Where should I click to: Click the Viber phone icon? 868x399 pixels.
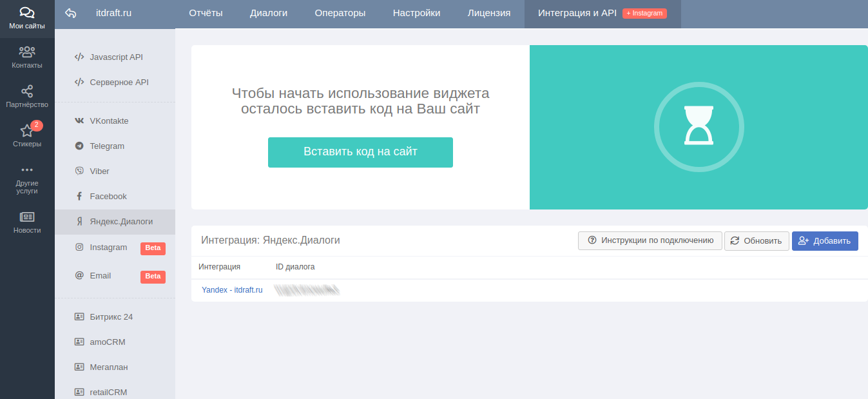coord(79,171)
